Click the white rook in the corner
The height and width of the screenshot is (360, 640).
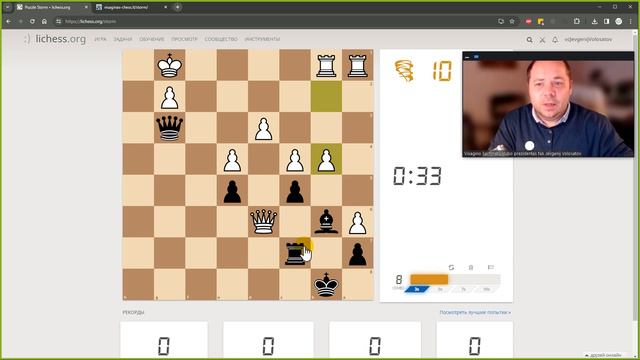point(358,65)
